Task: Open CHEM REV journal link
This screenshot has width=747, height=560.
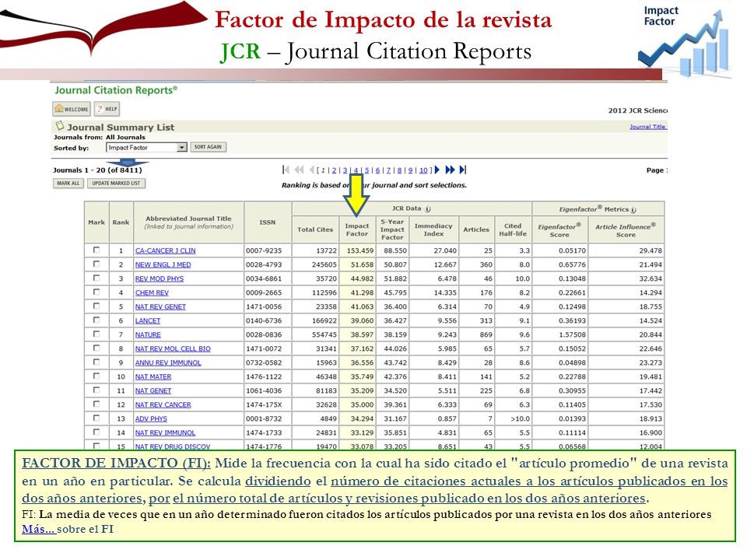Action: (x=152, y=293)
